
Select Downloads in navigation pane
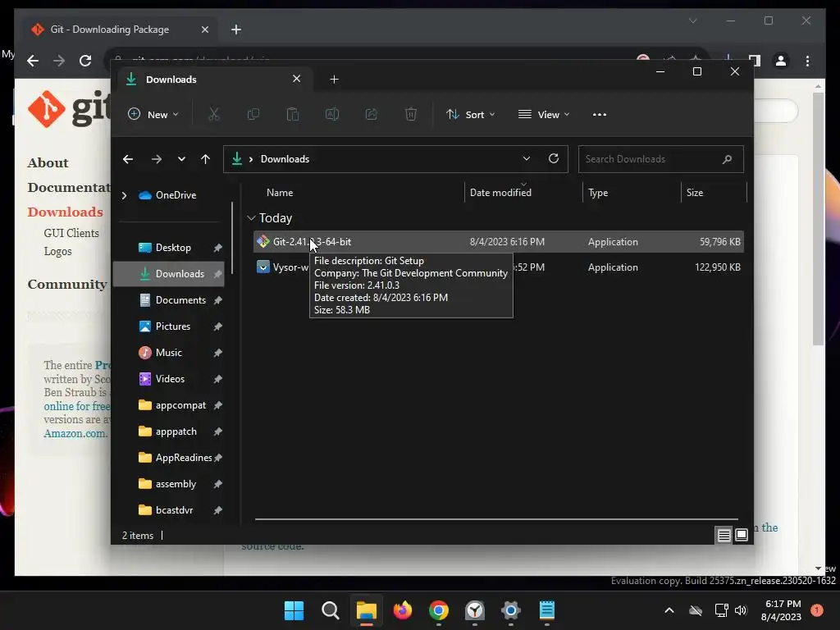pyautogui.click(x=169, y=274)
